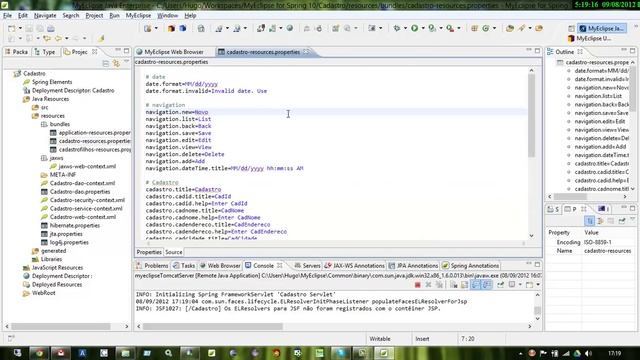Close the cadastro-resources.properties editor tab
This screenshot has height=360, width=640.
[306, 52]
